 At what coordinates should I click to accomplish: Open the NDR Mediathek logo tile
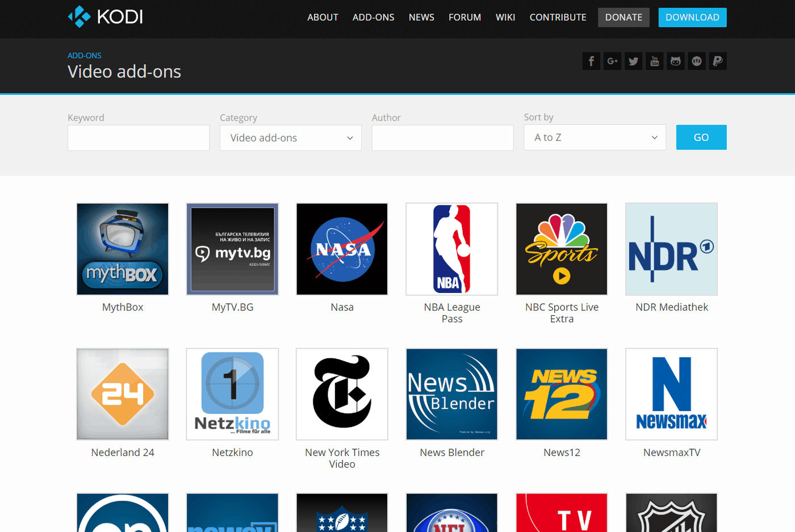point(671,249)
